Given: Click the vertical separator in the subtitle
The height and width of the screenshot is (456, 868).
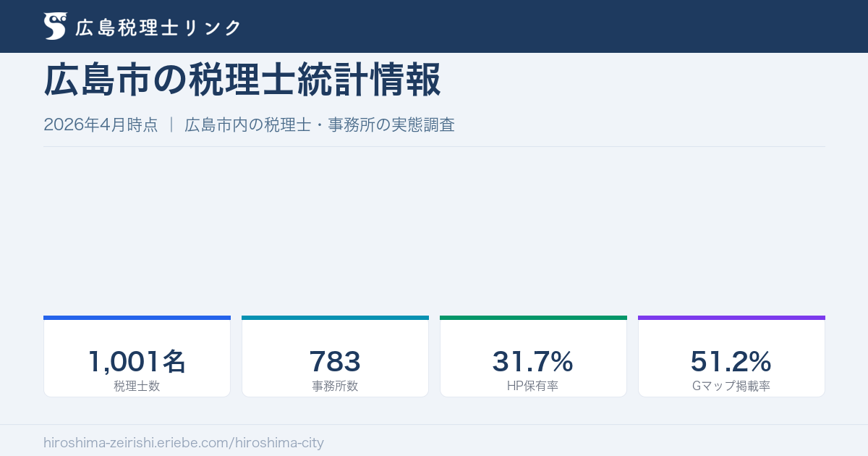Looking at the screenshot, I should click(x=171, y=124).
